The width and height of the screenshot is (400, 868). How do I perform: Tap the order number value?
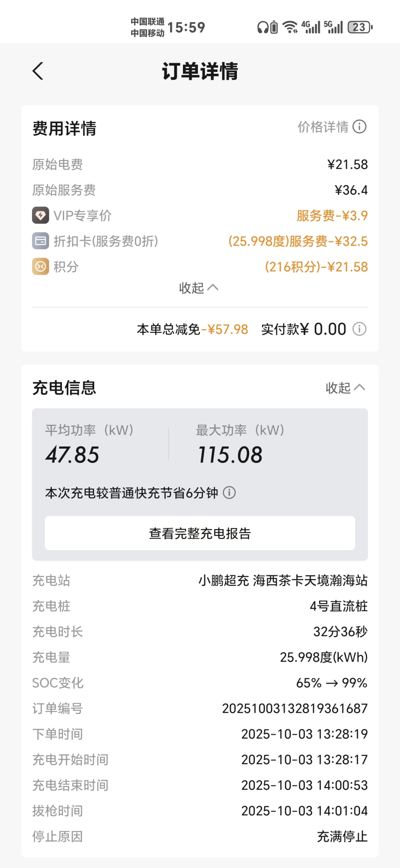[x=295, y=708]
